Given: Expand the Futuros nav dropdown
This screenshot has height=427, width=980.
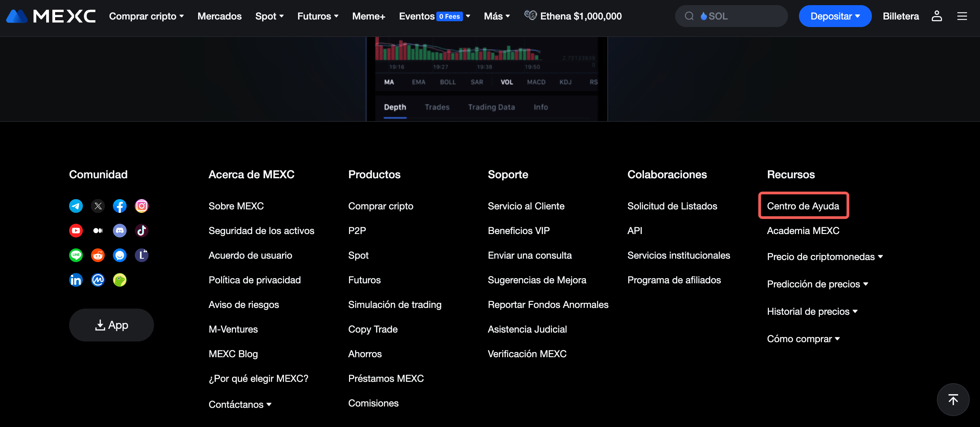Looking at the screenshot, I should [318, 16].
